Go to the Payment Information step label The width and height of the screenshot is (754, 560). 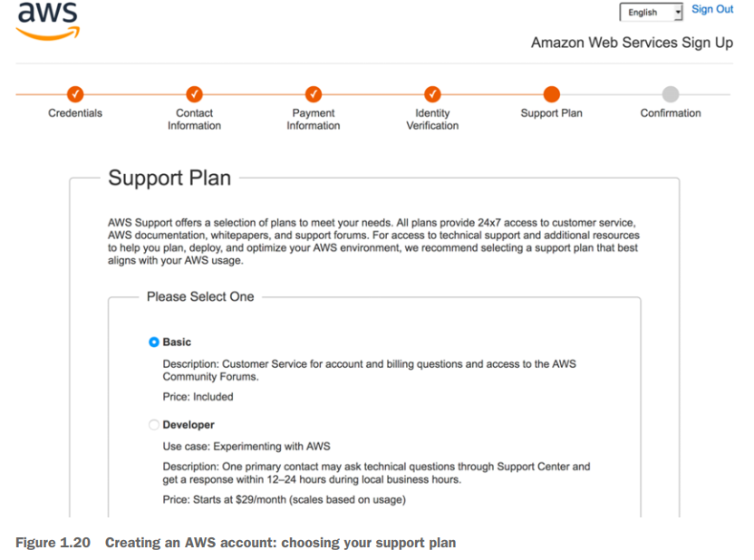click(314, 120)
